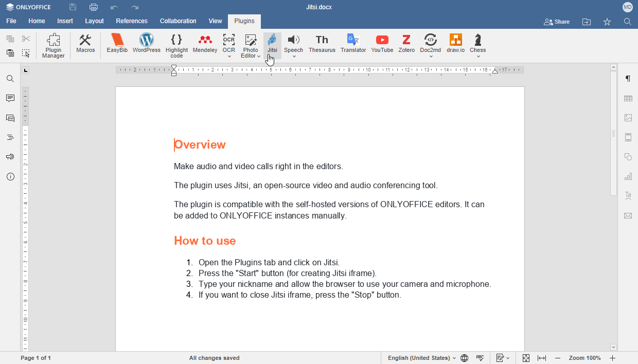Viewport: 638px width, 364px height.
Task: Switch to the Home tab
Action: click(x=37, y=21)
